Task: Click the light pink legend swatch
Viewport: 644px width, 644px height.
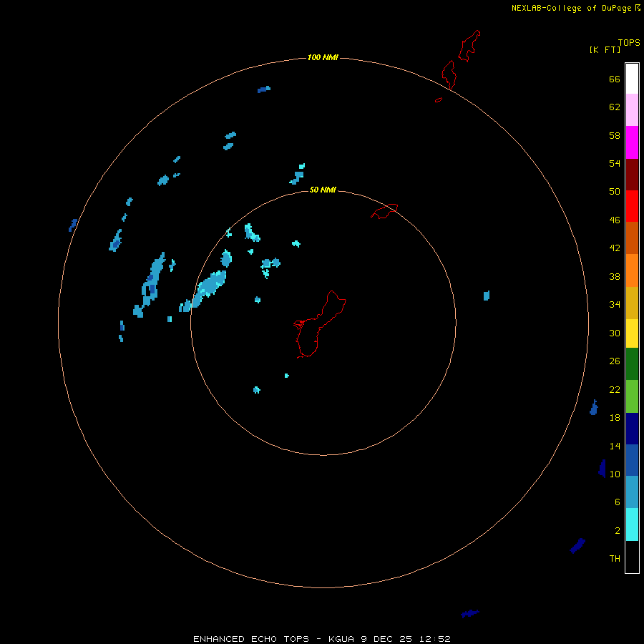Action: click(x=632, y=109)
